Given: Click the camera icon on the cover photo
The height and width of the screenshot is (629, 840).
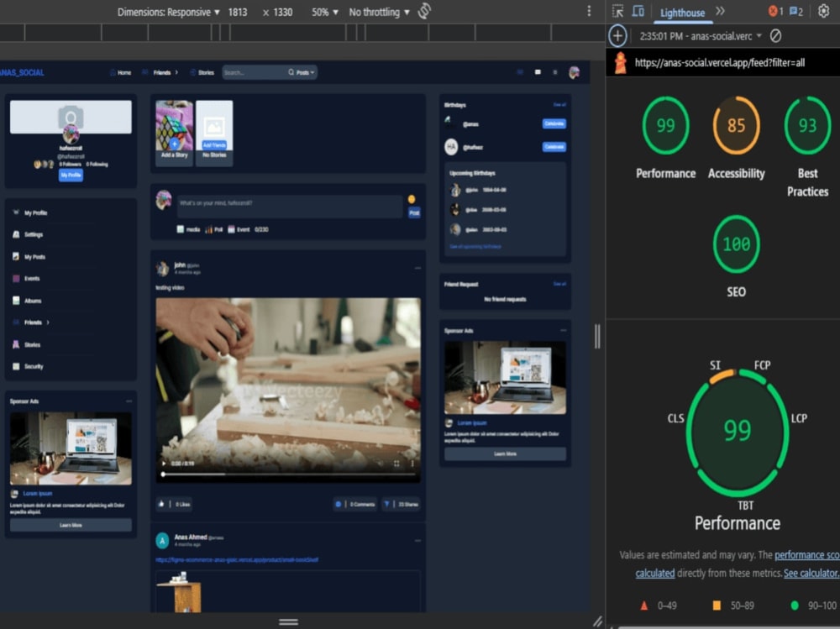Looking at the screenshot, I should [71, 116].
